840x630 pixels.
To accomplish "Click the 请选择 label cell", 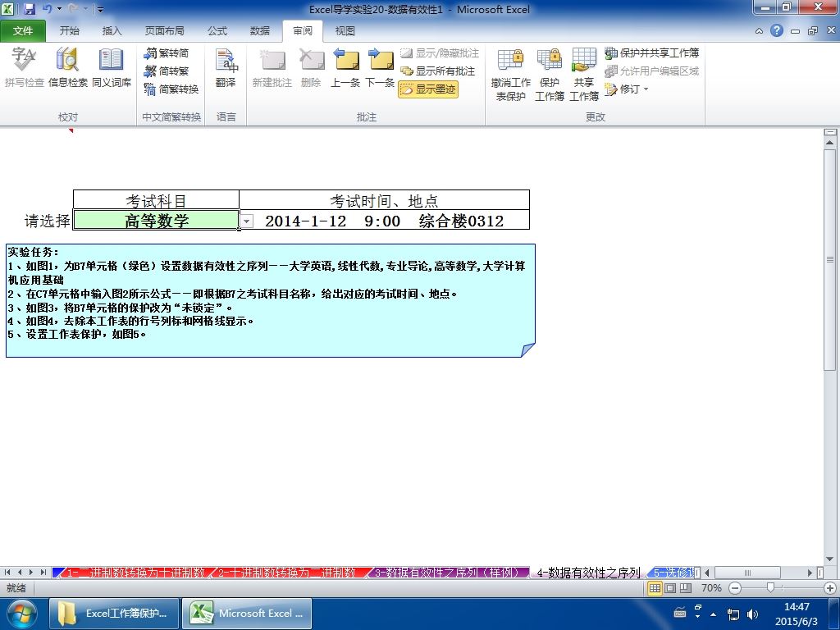I will [x=47, y=221].
